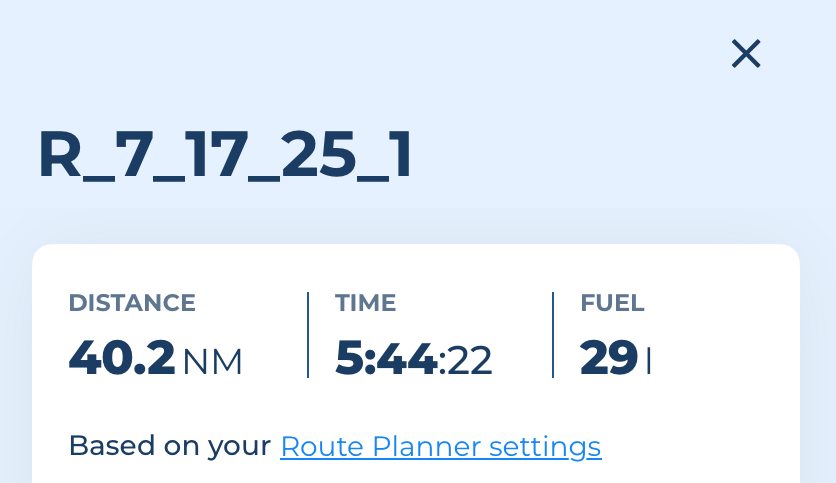
Task: Click the divider between Time and Fuel
Action: click(553, 335)
